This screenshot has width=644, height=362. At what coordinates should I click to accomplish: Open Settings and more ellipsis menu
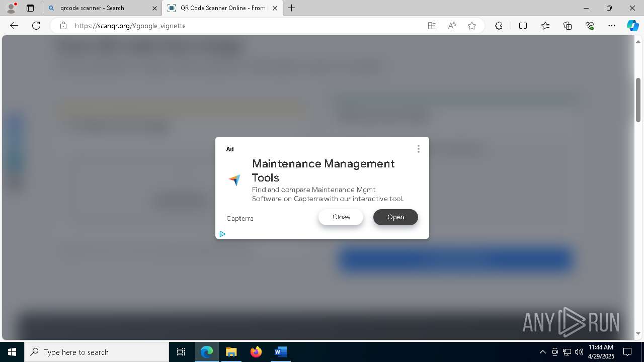[x=612, y=26]
